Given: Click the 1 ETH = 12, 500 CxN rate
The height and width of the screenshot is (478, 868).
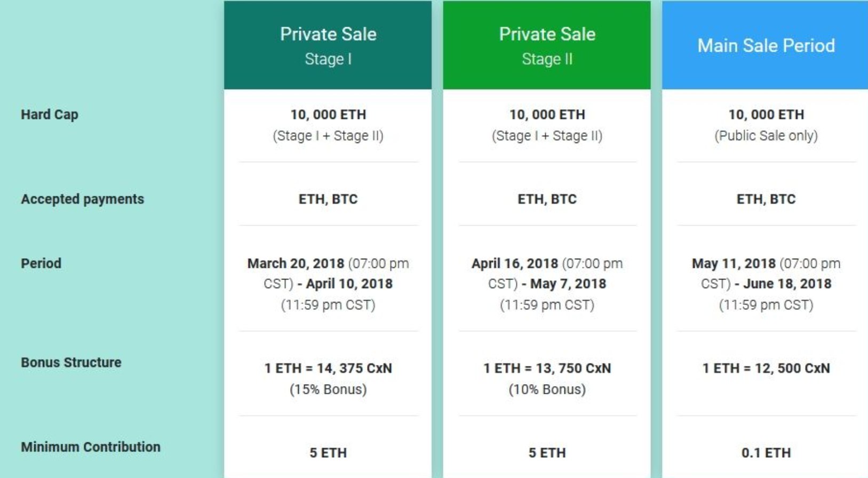Looking at the screenshot, I should point(766,368).
